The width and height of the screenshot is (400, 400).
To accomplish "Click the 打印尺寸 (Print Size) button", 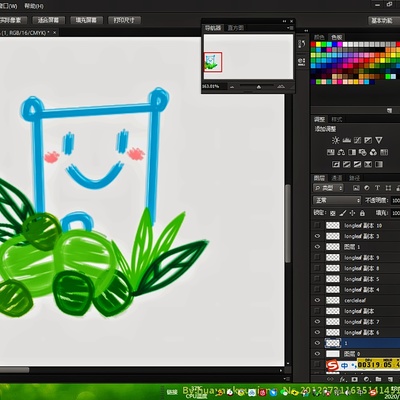I will click(124, 20).
